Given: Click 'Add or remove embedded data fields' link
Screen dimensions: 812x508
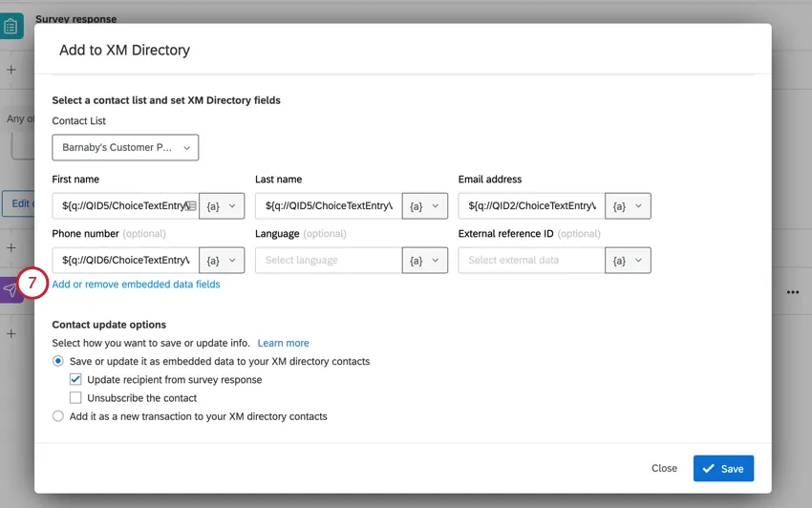Looking at the screenshot, I should point(136,285).
